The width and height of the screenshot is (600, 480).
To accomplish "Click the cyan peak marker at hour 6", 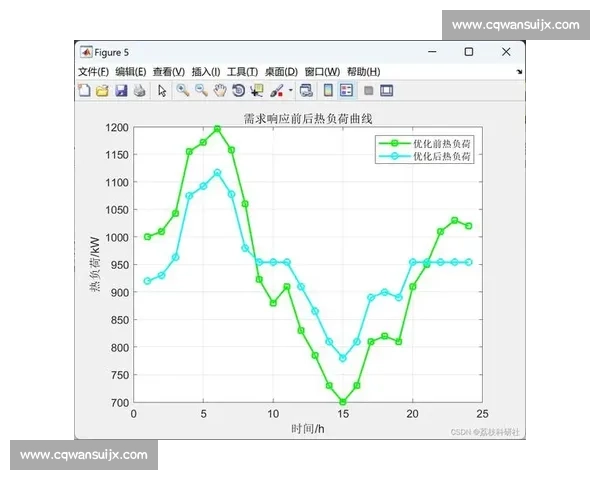I will point(217,173).
